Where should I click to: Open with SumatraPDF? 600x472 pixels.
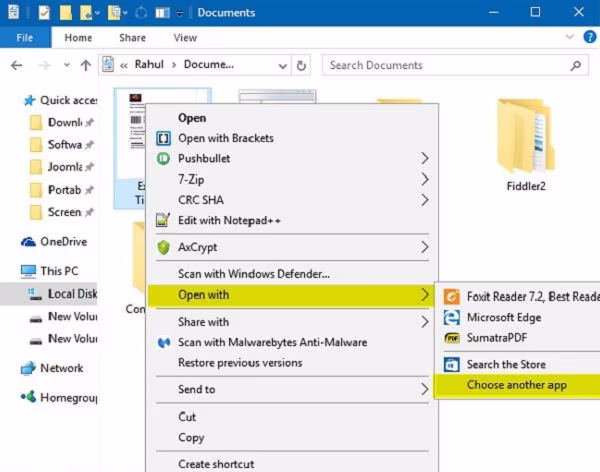tap(518, 338)
